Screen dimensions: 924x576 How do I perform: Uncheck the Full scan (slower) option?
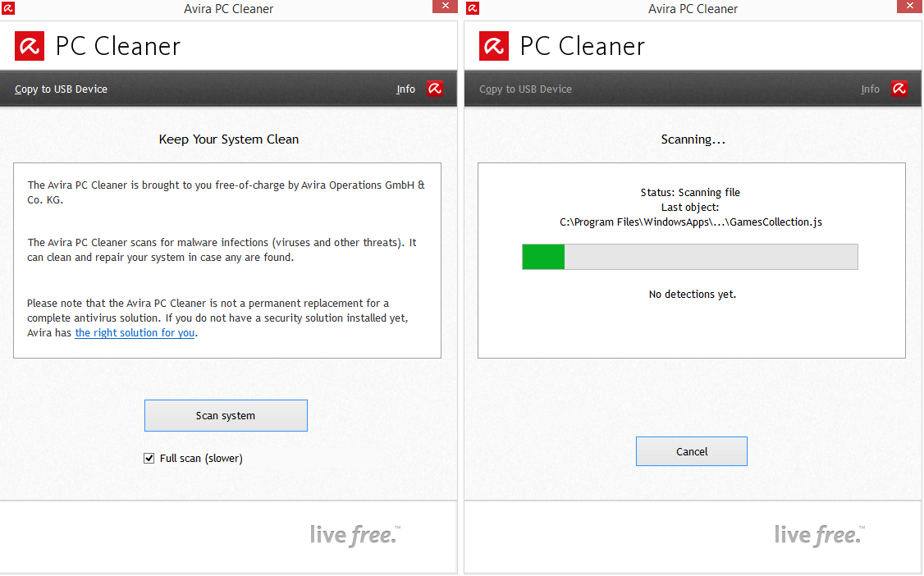coord(149,458)
